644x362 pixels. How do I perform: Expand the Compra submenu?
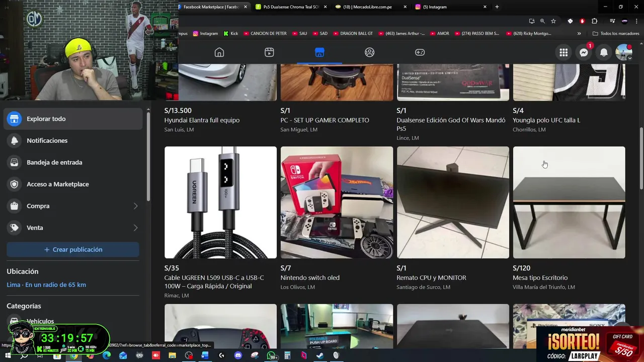pyautogui.click(x=135, y=206)
